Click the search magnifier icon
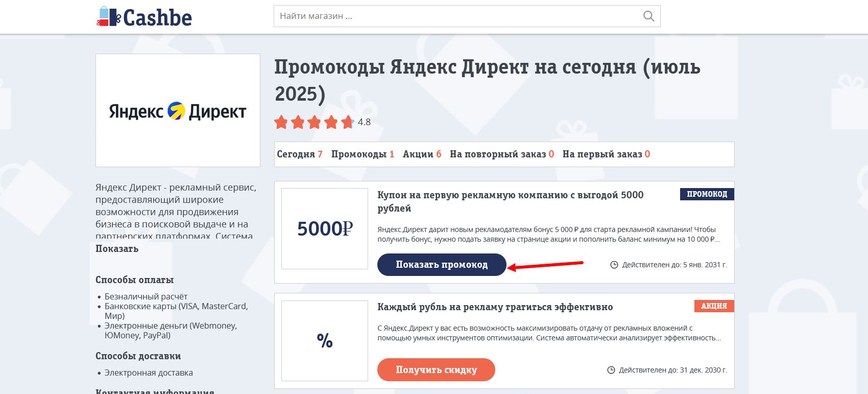The width and height of the screenshot is (868, 394). coord(648,16)
